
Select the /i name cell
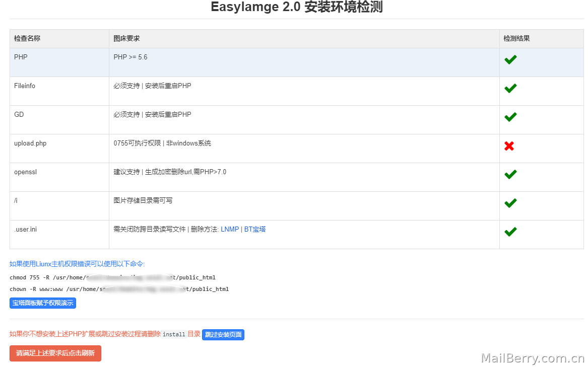click(59, 206)
